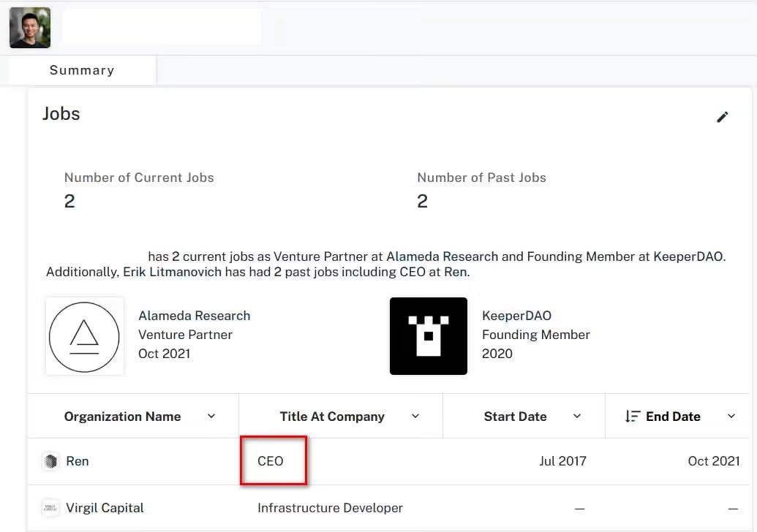757x532 pixels.
Task: Expand the Start Date column dropdown
Action: coord(577,417)
